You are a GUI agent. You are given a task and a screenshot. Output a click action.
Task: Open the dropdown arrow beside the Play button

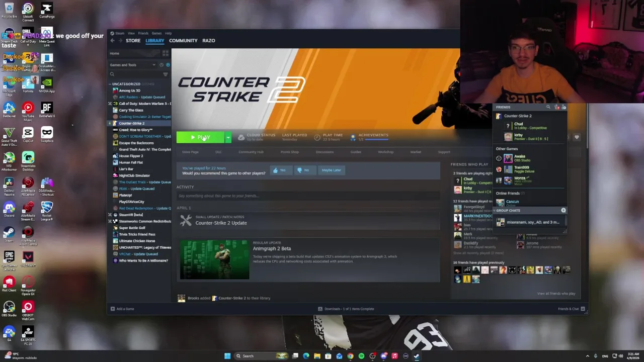[228, 137]
